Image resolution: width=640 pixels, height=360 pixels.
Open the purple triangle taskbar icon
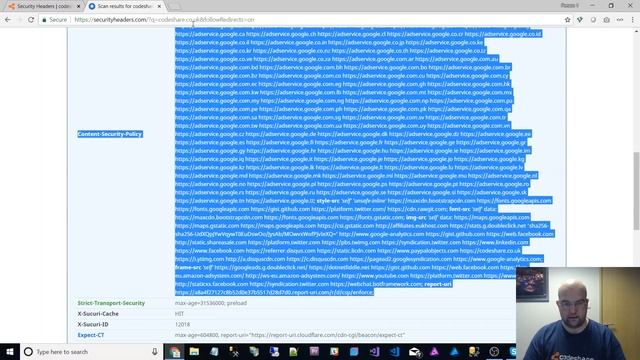pyautogui.click(x=434, y=351)
